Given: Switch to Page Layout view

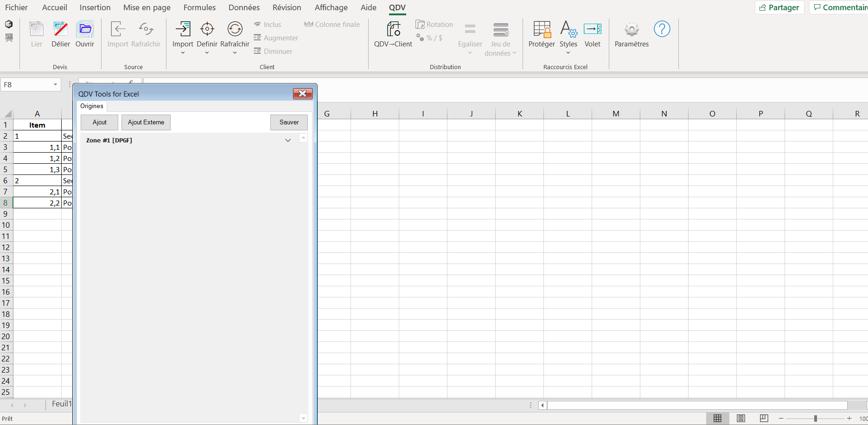Looking at the screenshot, I should point(741,419).
